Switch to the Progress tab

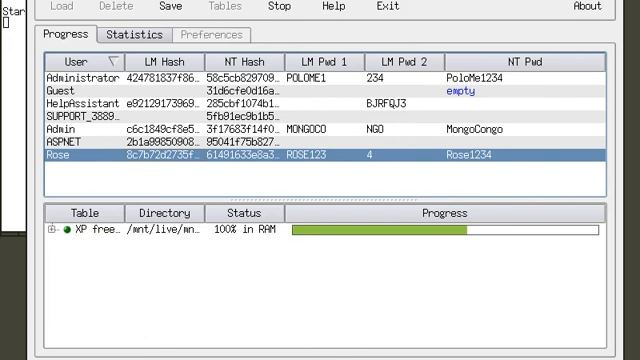coord(66,34)
